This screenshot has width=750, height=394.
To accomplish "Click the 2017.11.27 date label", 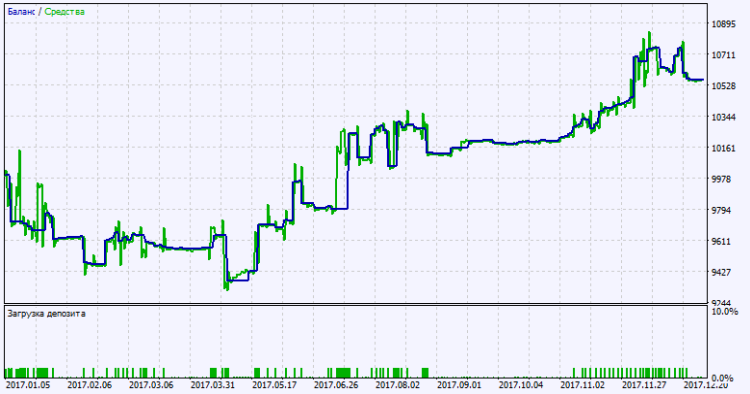I will tap(644, 385).
